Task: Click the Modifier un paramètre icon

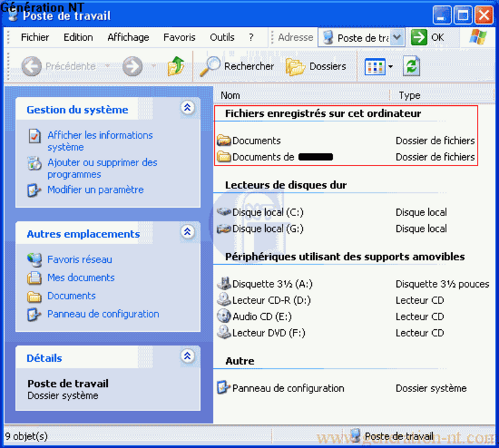Action: 34,190
